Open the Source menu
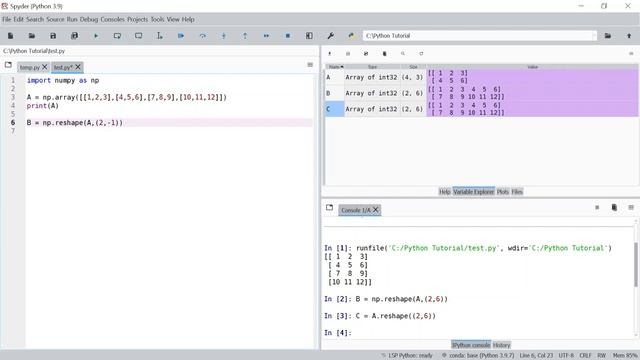The height and width of the screenshot is (360, 640). click(55, 19)
